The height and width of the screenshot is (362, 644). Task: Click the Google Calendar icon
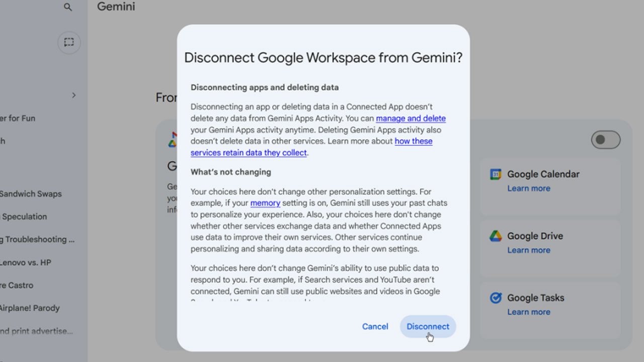pyautogui.click(x=496, y=174)
